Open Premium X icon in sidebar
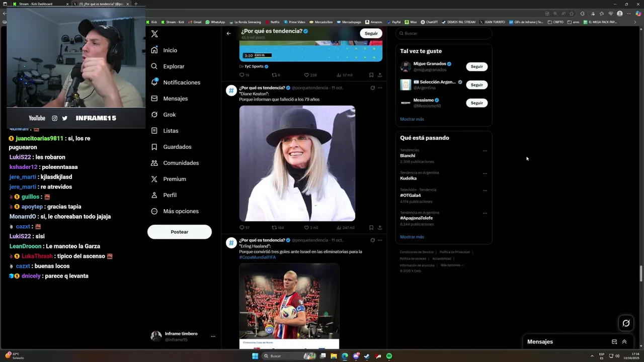Viewport: 644px width, 362px height. click(x=154, y=179)
